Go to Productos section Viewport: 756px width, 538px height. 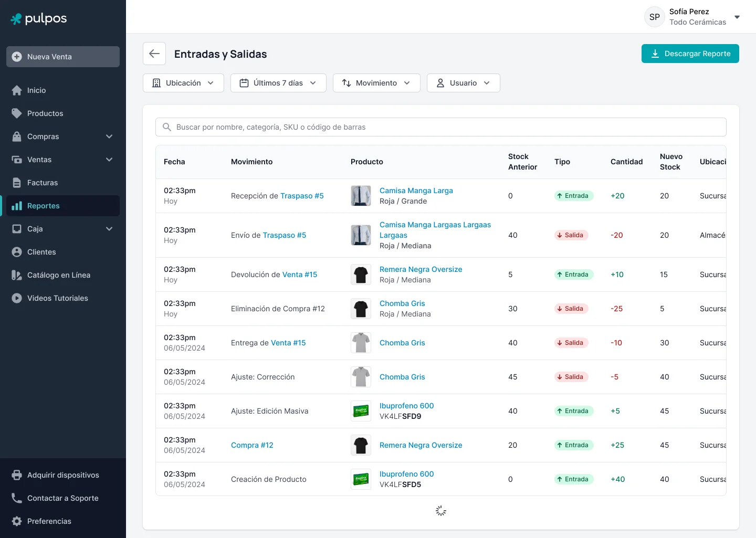coord(63,113)
